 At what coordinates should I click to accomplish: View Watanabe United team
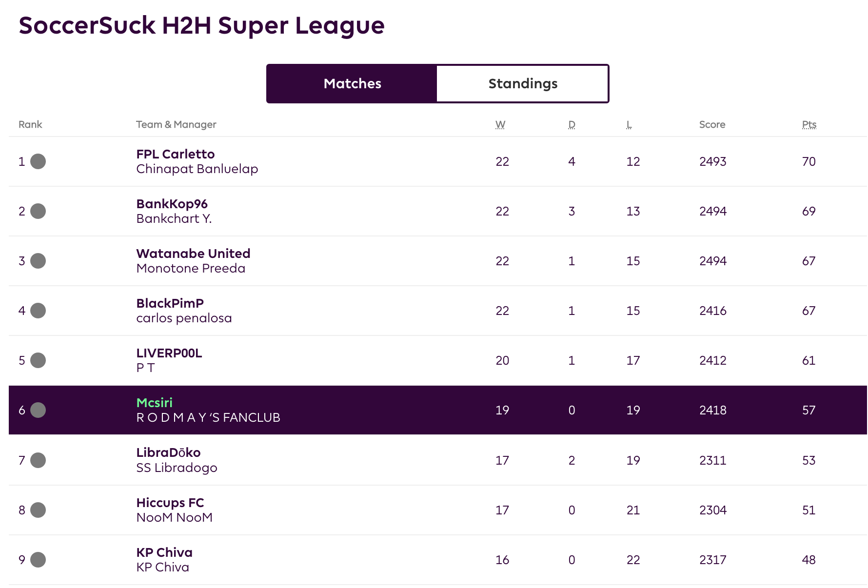click(x=193, y=254)
